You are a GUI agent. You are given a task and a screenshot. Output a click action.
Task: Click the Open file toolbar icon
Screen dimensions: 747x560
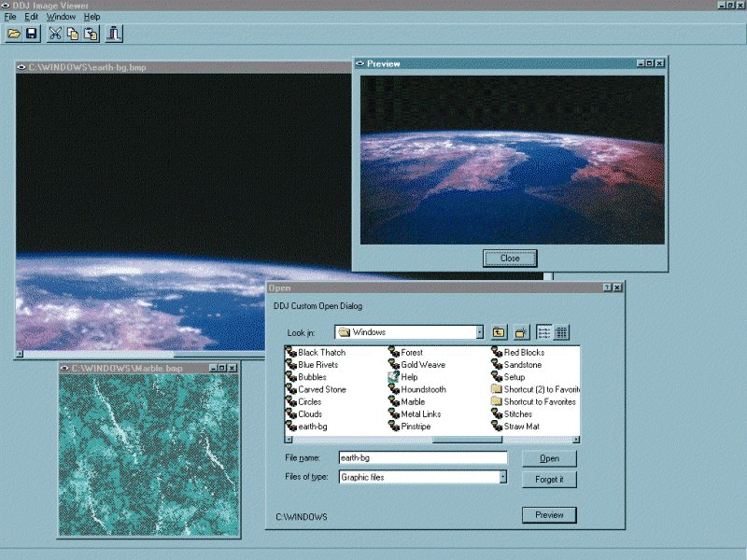pos(14,34)
